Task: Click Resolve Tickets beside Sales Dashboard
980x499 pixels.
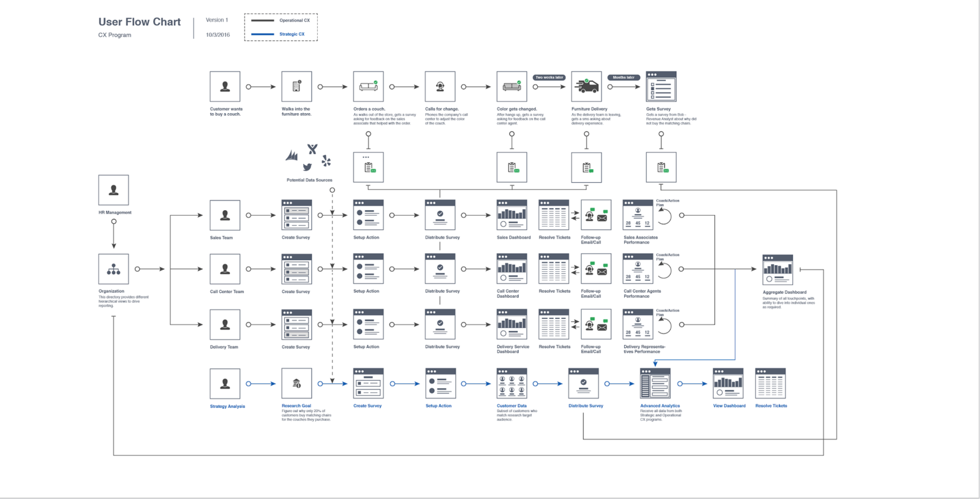Action: (x=554, y=215)
